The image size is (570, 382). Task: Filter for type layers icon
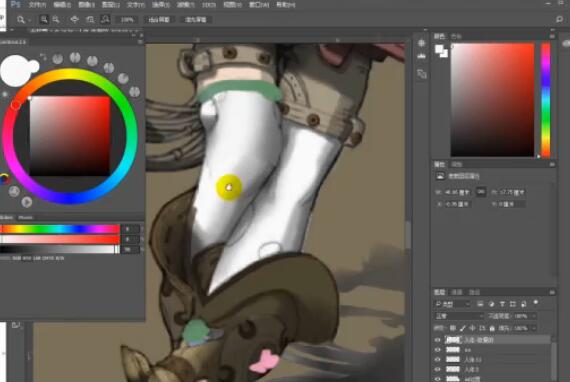[x=502, y=304]
